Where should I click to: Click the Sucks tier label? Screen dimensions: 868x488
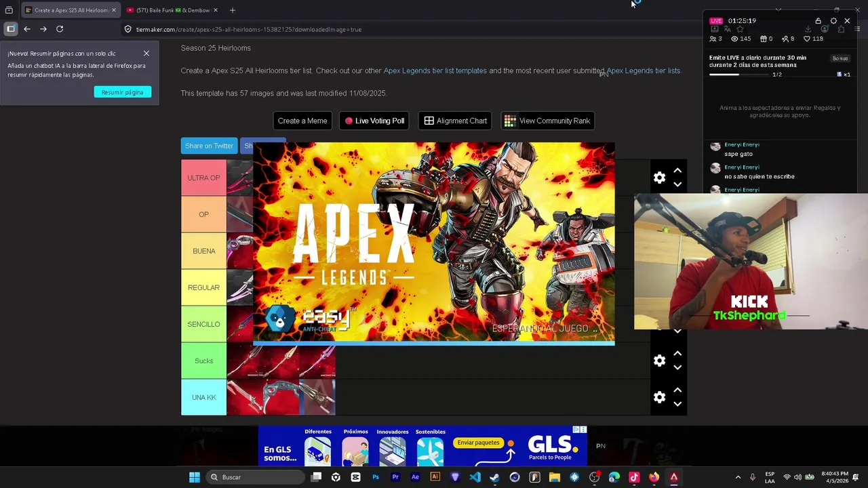click(203, 361)
